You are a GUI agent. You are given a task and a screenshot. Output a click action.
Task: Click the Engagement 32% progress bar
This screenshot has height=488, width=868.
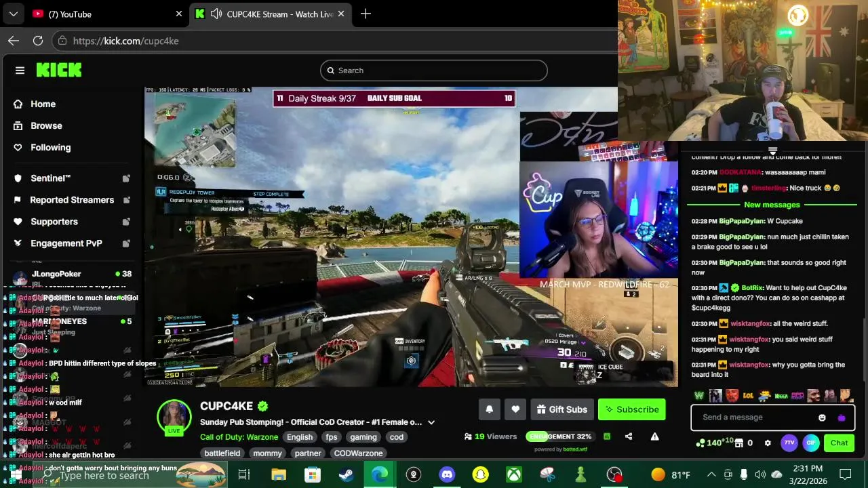tap(561, 436)
